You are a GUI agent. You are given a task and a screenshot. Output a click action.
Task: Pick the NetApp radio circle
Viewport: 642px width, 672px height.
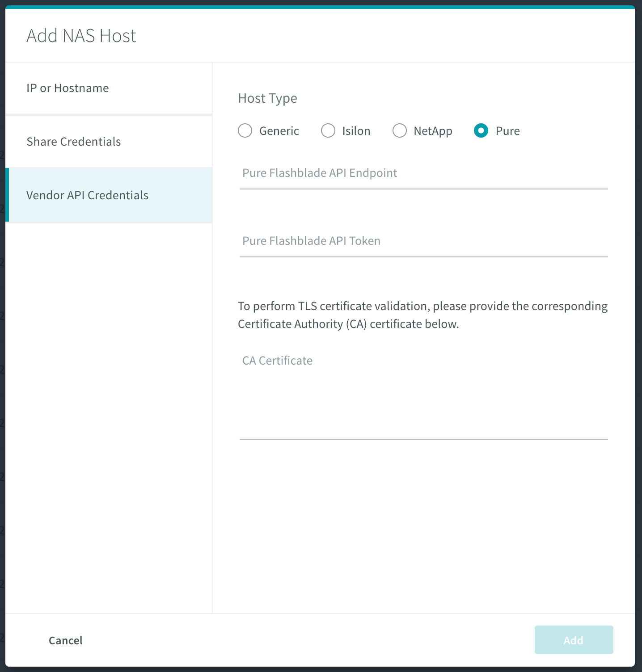coord(400,131)
